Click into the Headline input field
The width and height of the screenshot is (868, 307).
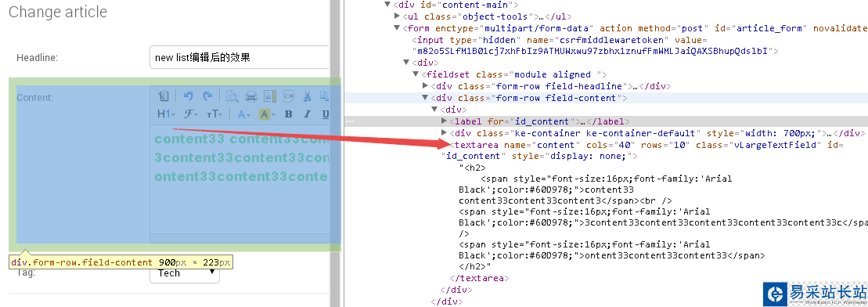pos(240,57)
